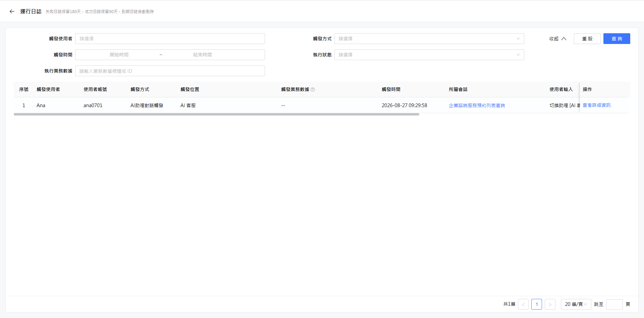Open the 企業諮詢服務預約列表查詢 session link
The width and height of the screenshot is (644, 318).
point(477,105)
